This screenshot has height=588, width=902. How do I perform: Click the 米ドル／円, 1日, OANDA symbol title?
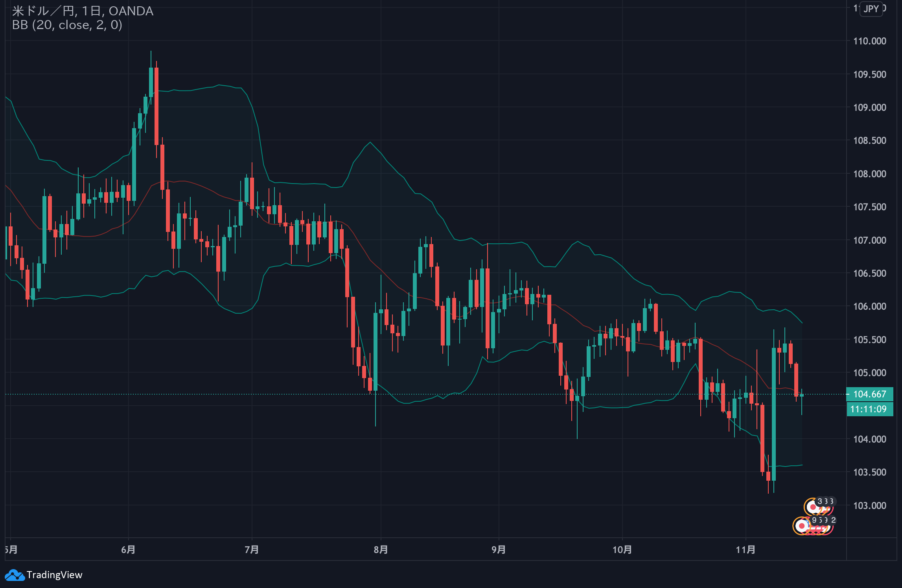[83, 11]
